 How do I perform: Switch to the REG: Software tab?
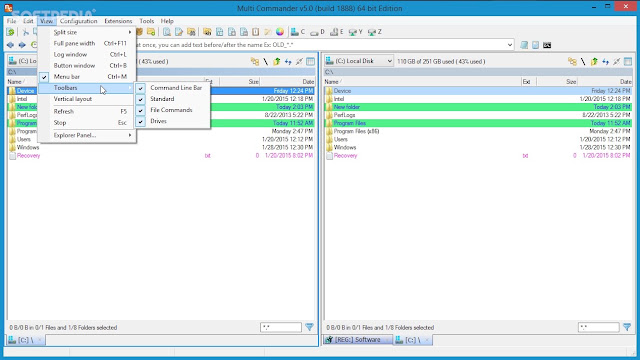coord(358,340)
